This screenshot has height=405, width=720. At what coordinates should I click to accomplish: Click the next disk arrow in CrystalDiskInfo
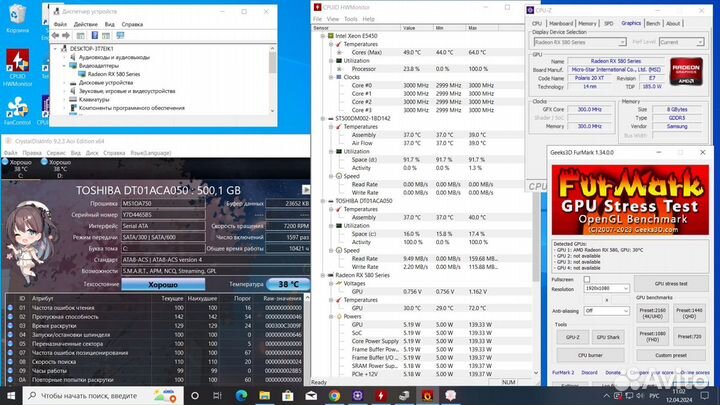click(x=306, y=189)
